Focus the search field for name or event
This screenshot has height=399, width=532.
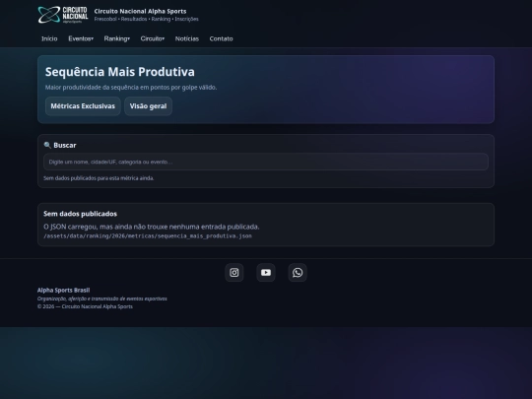(x=266, y=162)
